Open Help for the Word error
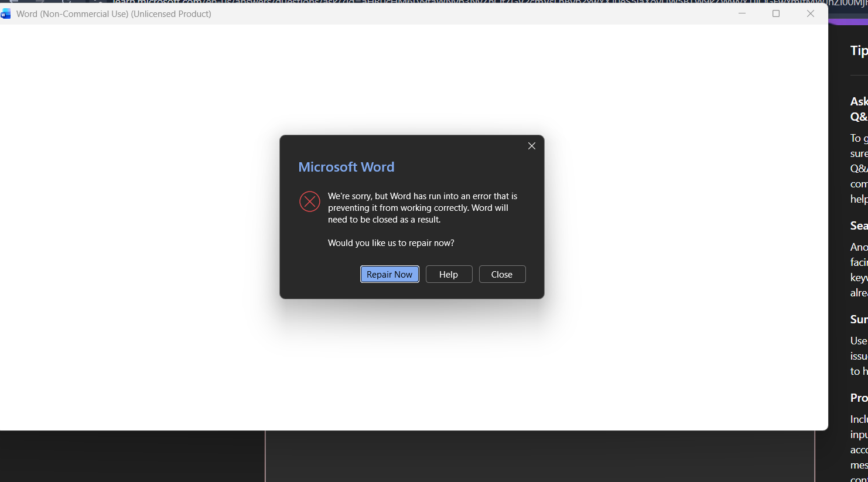Viewport: 868px width, 482px height. point(449,274)
